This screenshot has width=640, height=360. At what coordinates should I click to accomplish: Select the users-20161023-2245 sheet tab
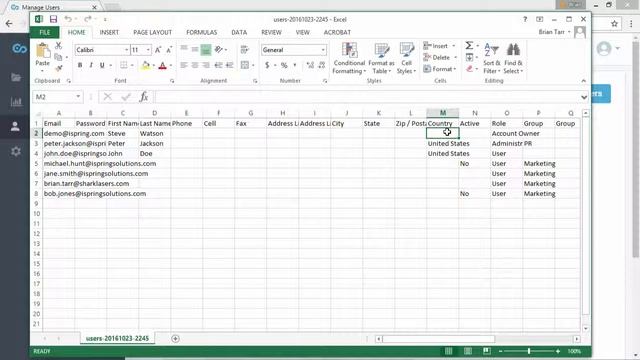[x=117, y=338]
